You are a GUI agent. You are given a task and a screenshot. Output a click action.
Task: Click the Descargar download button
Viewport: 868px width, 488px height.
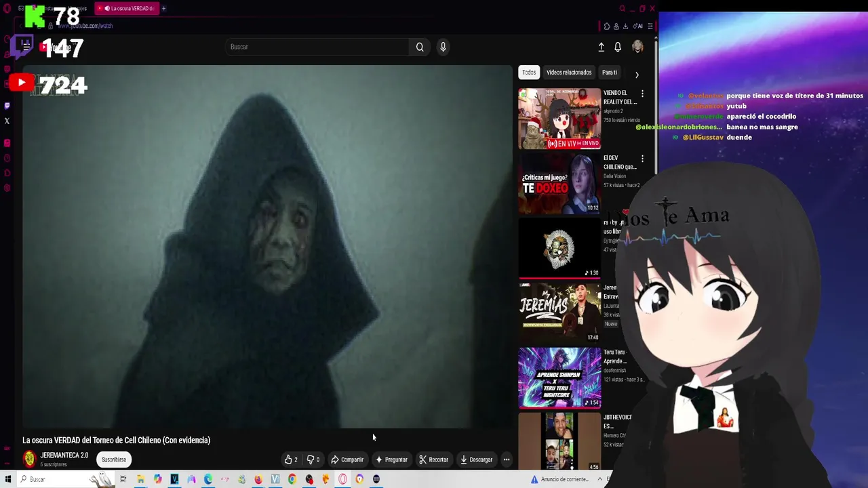click(x=476, y=460)
